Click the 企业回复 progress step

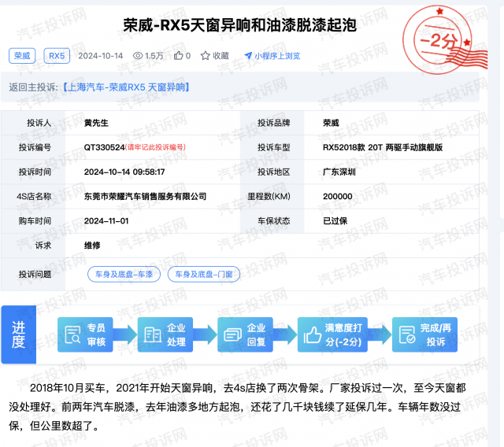pyautogui.click(x=245, y=334)
